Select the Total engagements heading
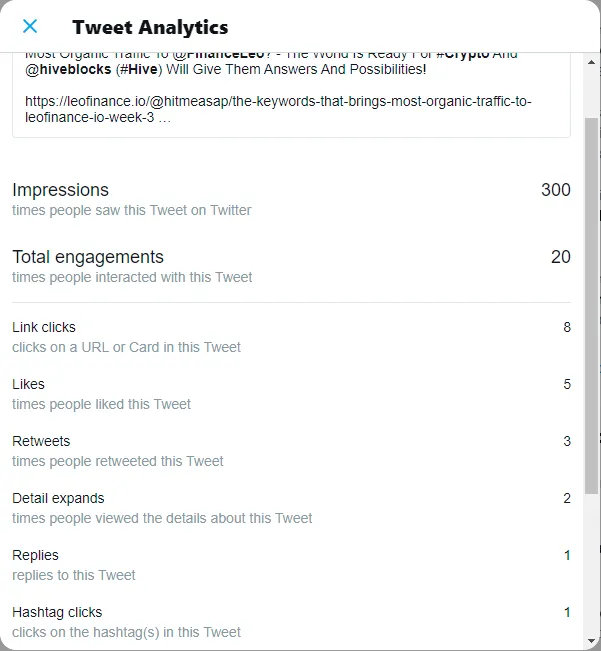This screenshot has height=651, width=601. 88,257
